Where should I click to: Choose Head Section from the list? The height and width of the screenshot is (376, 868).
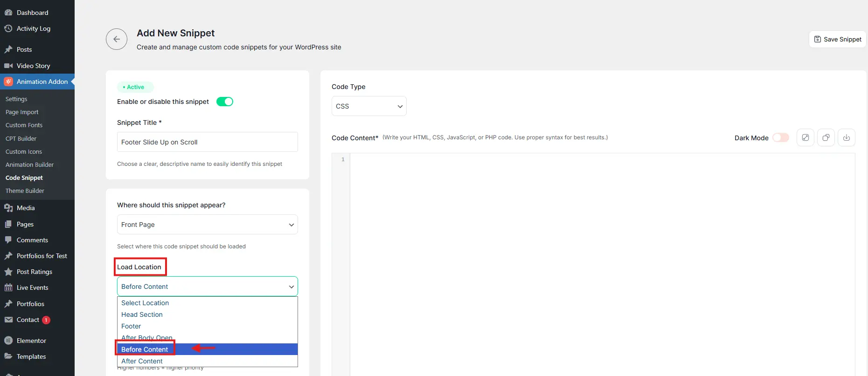point(142,314)
